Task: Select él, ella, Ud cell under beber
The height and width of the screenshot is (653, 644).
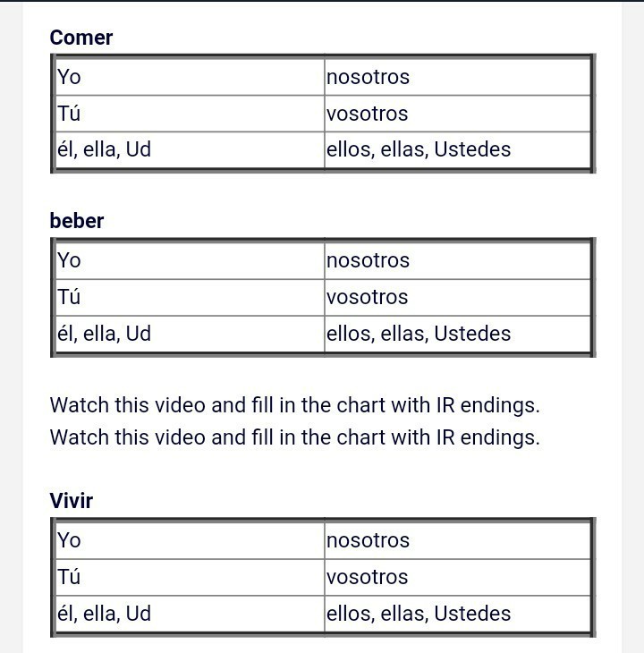Action: (x=190, y=334)
